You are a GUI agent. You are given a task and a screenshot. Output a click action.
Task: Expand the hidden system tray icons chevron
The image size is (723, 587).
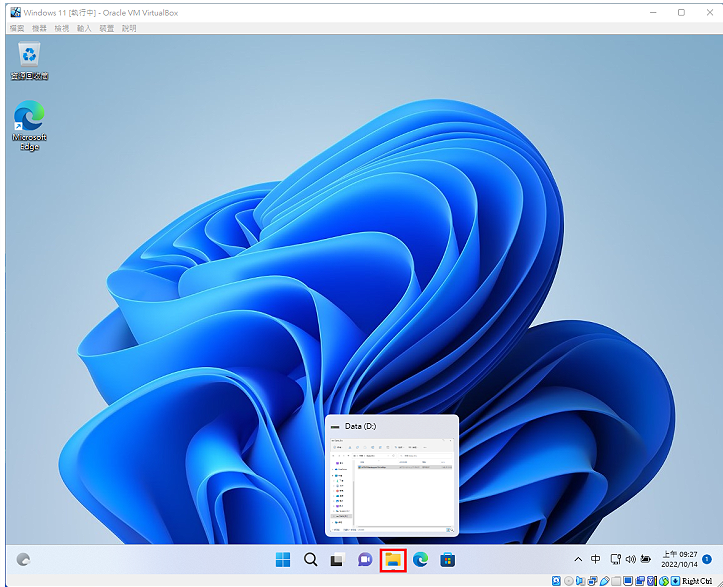(x=578, y=559)
